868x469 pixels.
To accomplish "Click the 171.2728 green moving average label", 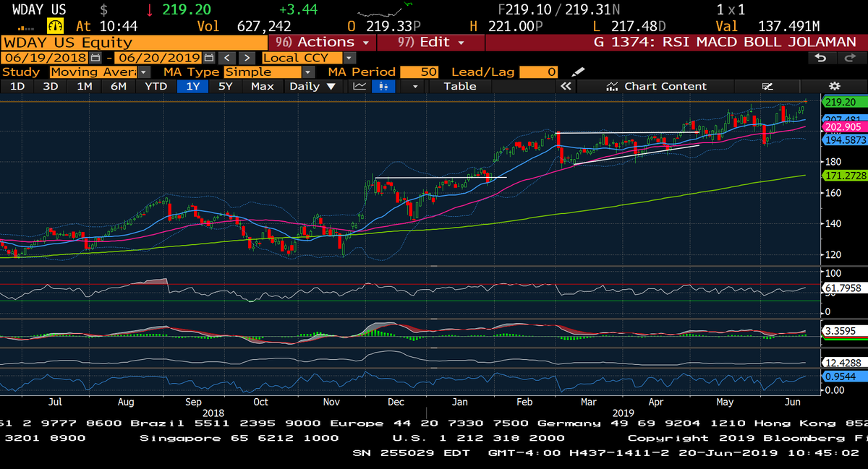I will (844, 176).
